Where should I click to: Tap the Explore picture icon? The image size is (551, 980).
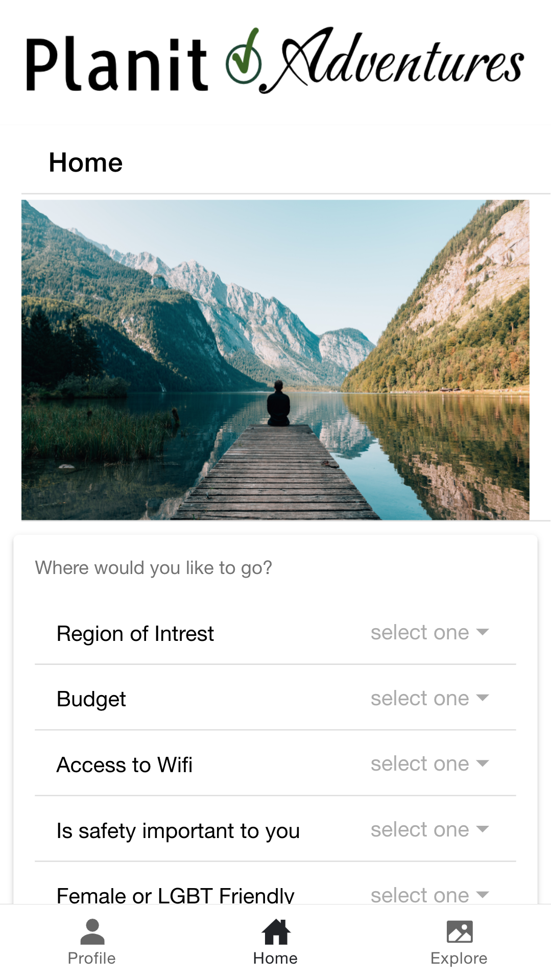(459, 931)
